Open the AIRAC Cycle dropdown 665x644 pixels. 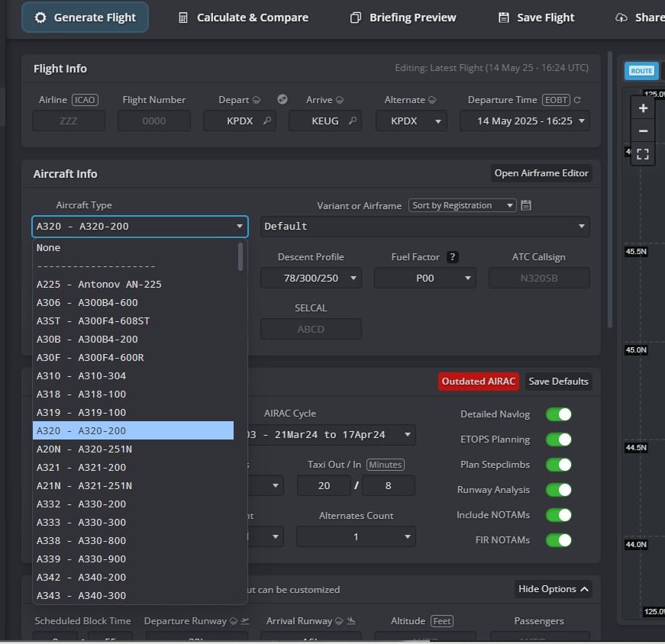[331, 435]
